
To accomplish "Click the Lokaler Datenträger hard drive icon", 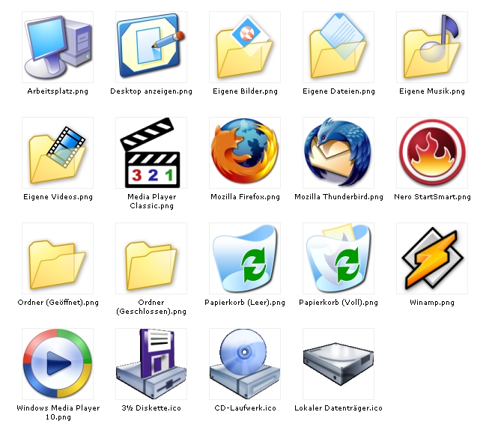I will pyautogui.click(x=338, y=364).
